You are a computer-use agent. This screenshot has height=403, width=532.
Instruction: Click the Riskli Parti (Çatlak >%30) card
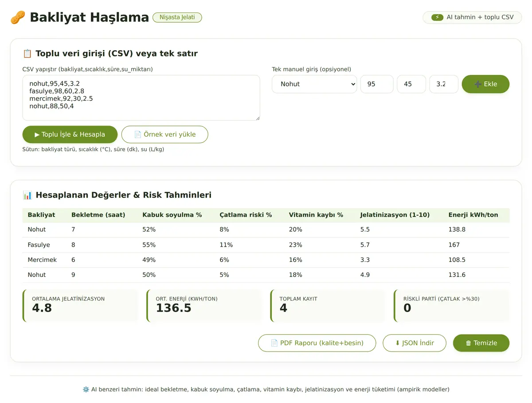451,306
